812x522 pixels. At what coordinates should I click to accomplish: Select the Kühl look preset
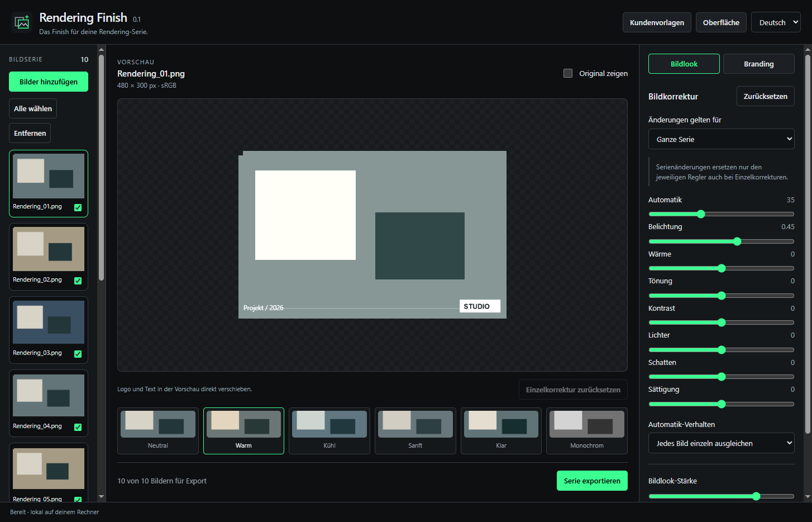pos(329,431)
